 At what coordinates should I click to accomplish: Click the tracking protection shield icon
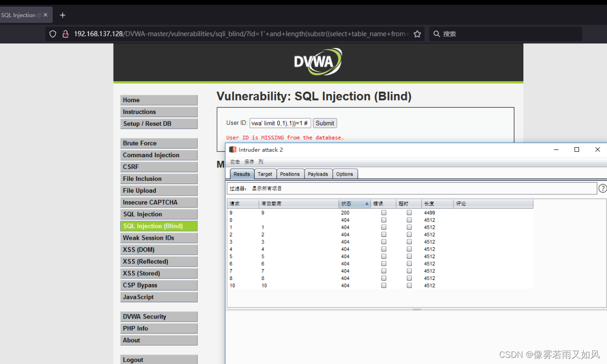(x=52, y=34)
